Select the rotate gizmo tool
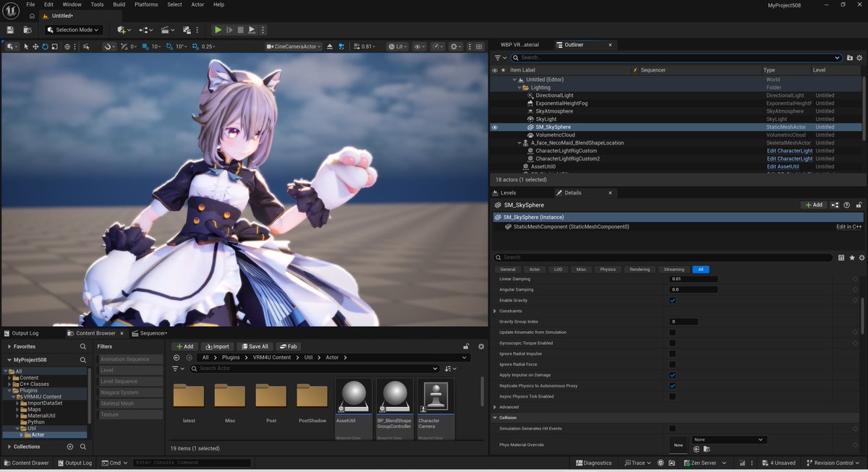This screenshot has height=472, width=868. [x=45, y=46]
